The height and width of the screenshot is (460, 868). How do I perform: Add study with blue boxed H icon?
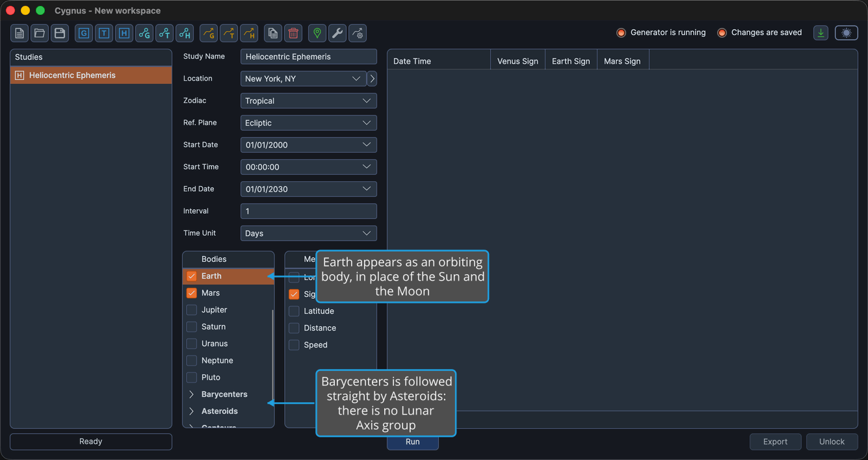(x=124, y=33)
